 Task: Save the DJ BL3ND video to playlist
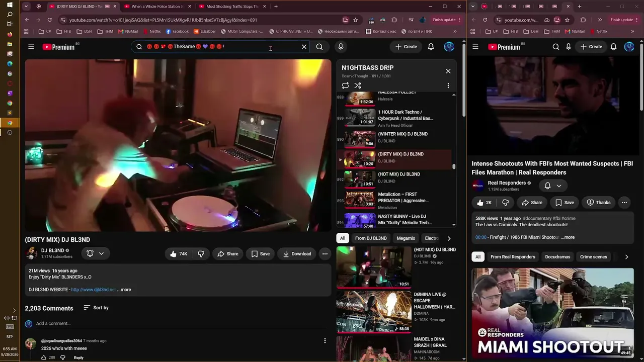(x=261, y=254)
